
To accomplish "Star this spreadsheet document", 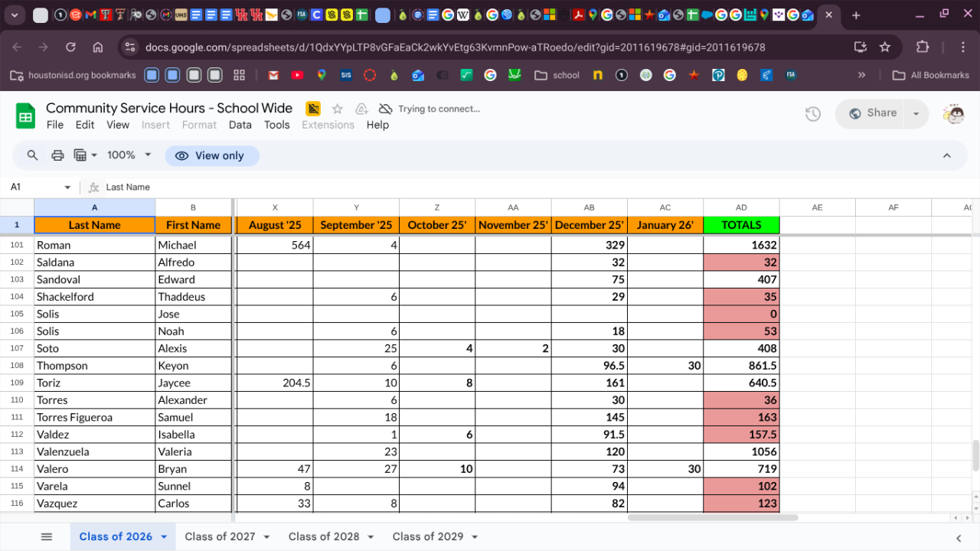I will 338,109.
